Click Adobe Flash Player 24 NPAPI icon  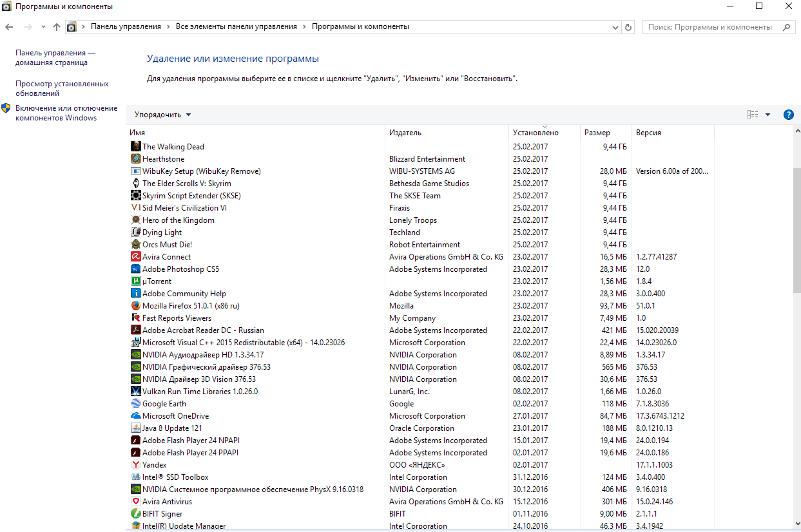(136, 441)
